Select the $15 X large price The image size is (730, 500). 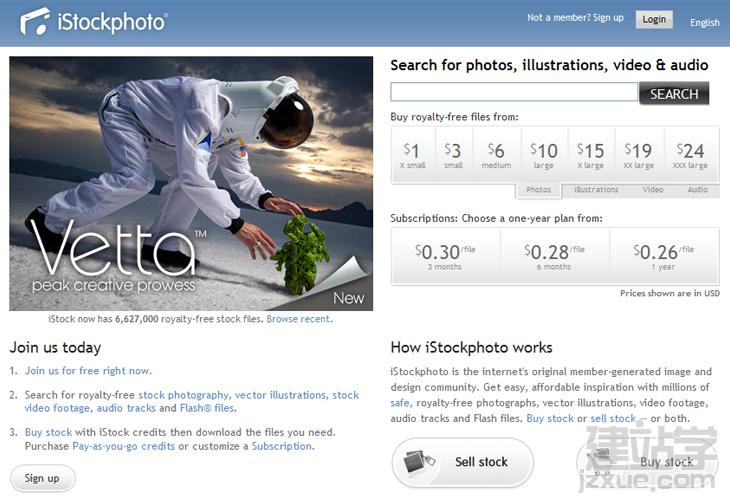(x=591, y=155)
